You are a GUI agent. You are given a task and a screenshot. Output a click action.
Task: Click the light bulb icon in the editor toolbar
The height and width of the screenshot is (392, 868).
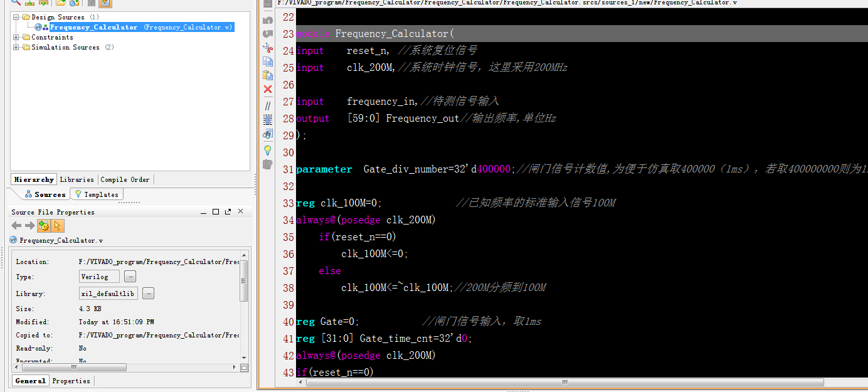pyautogui.click(x=268, y=150)
